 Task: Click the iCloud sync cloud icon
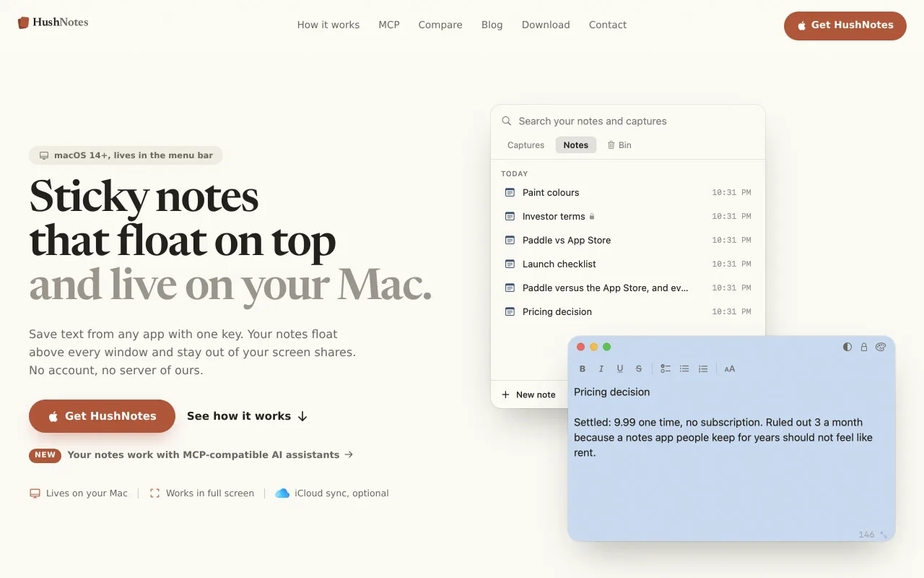tap(282, 493)
